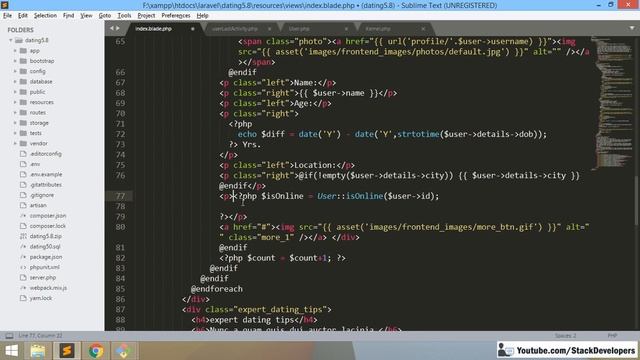Expand the app folder arrow
Screen dimensions: 640x360
(15, 51)
